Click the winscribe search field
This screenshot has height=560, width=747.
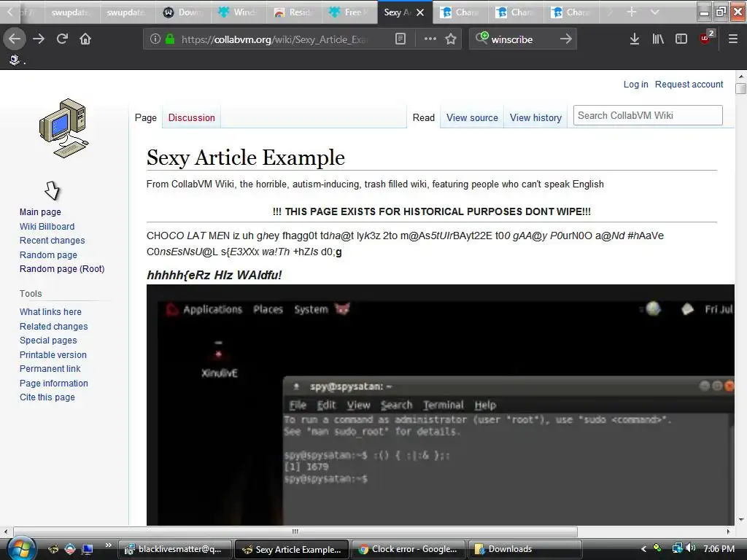[x=522, y=39]
